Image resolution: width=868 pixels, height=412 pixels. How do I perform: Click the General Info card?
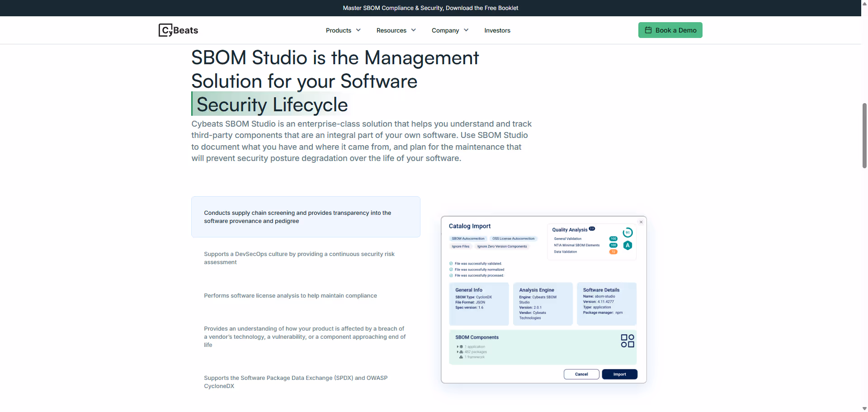coord(479,304)
